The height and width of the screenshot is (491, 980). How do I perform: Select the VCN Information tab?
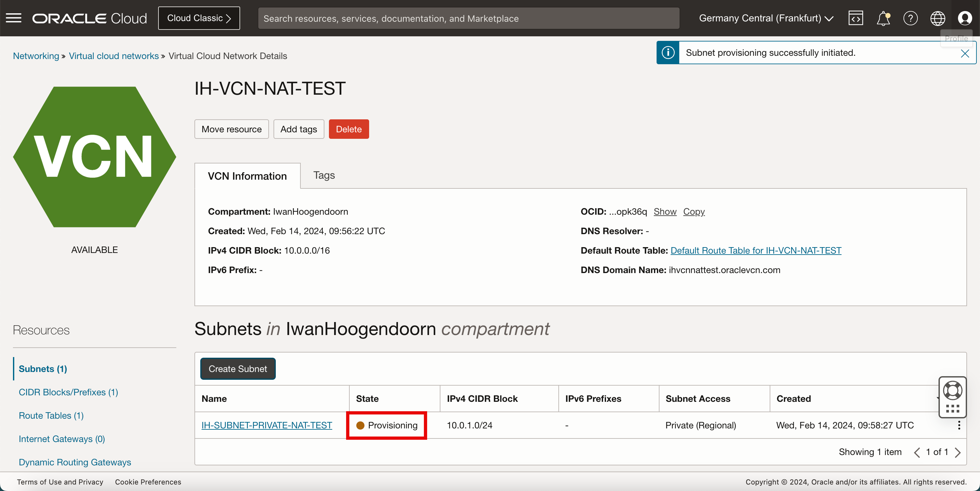[x=247, y=176]
